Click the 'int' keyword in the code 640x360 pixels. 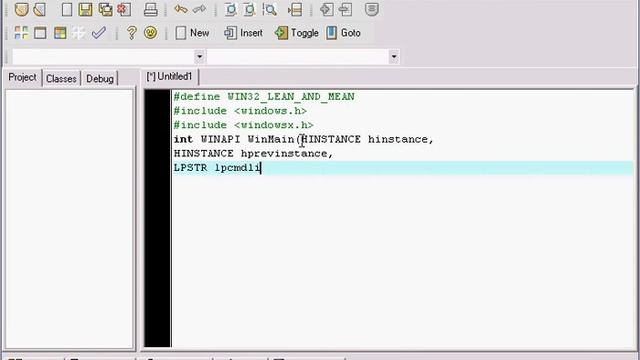[183, 139]
